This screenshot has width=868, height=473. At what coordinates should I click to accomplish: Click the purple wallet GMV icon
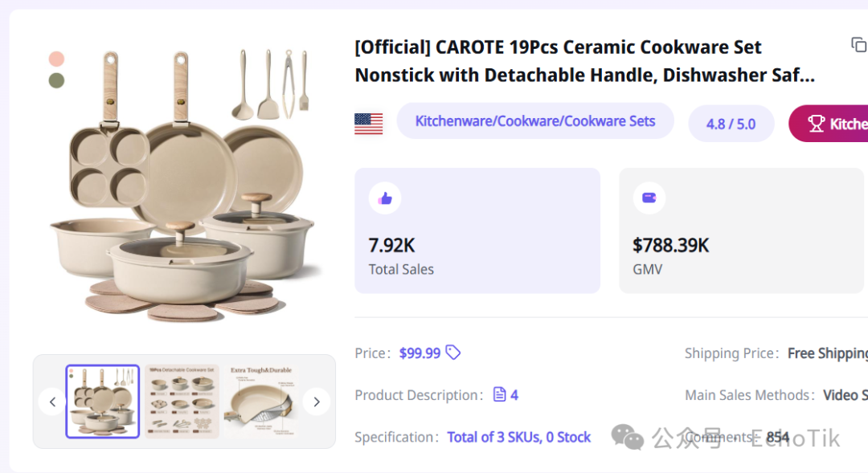click(649, 198)
